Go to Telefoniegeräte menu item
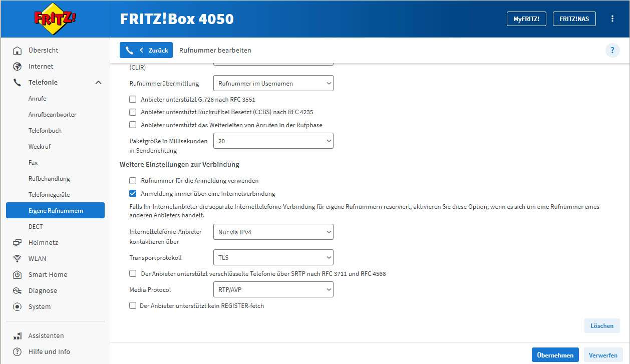The height and width of the screenshot is (364, 630). (x=49, y=195)
